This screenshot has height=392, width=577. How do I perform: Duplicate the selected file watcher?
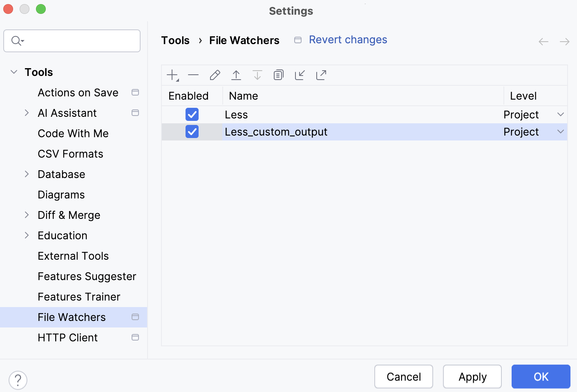[x=278, y=75]
